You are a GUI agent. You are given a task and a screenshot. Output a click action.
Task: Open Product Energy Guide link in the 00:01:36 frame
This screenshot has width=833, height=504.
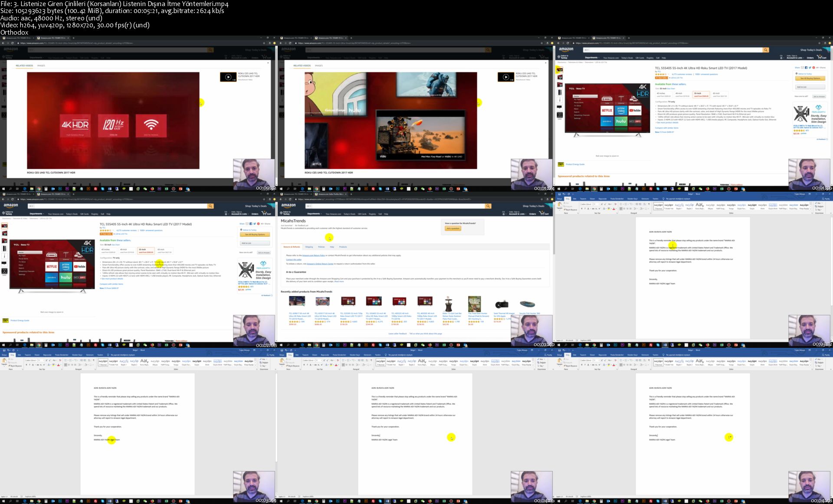575,164
